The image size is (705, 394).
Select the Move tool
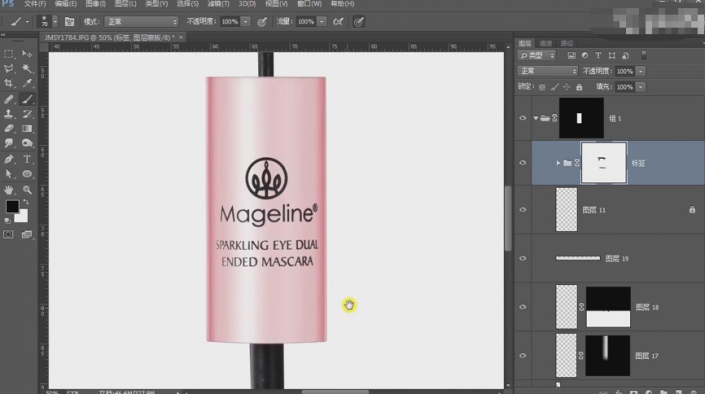pos(27,54)
